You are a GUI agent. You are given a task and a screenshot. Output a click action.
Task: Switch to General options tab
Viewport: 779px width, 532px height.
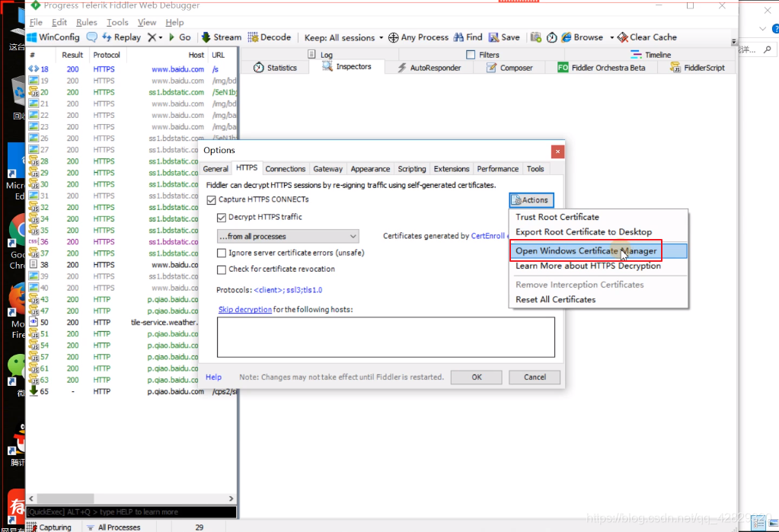216,169
